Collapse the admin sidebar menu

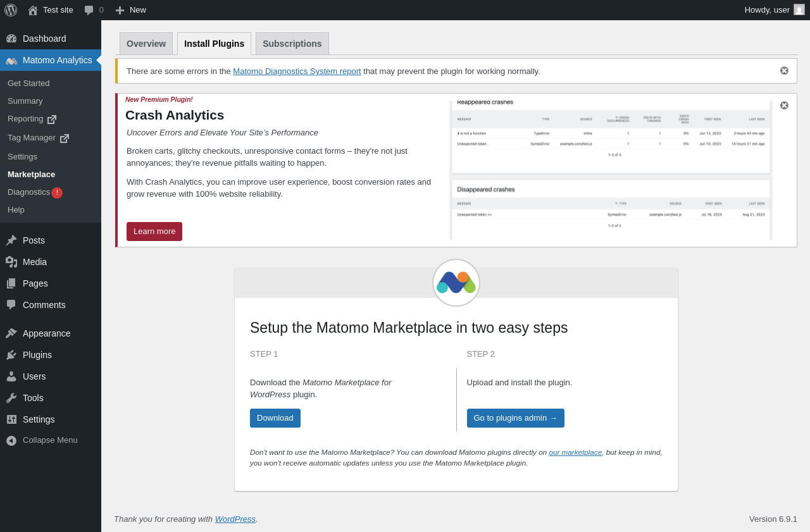pyautogui.click(x=42, y=440)
